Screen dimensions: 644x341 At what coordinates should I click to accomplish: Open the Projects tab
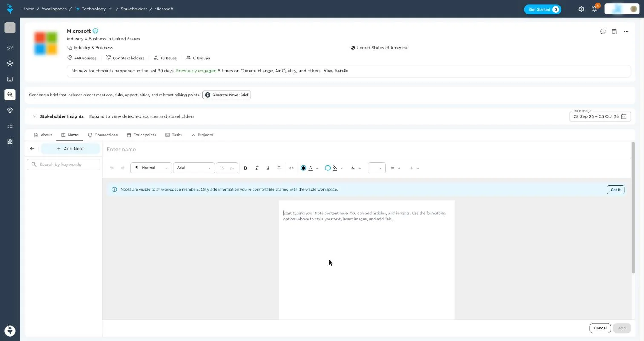tap(202, 135)
